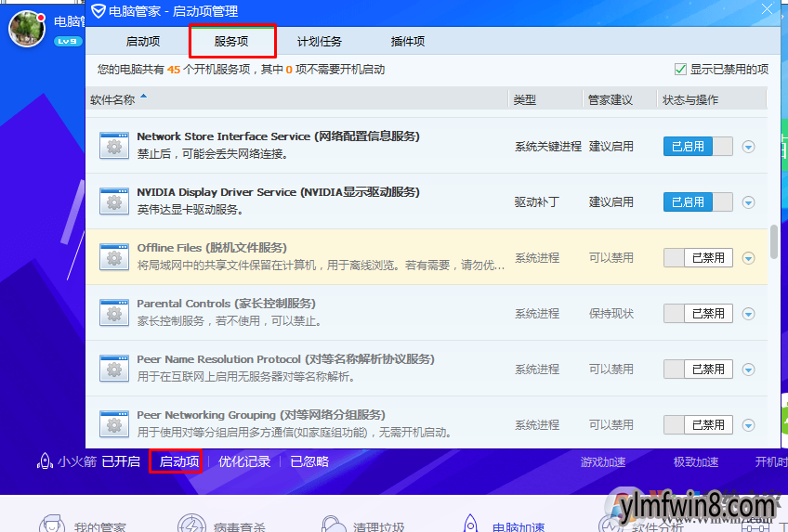Click the Parental Controls service icon

pos(114,313)
